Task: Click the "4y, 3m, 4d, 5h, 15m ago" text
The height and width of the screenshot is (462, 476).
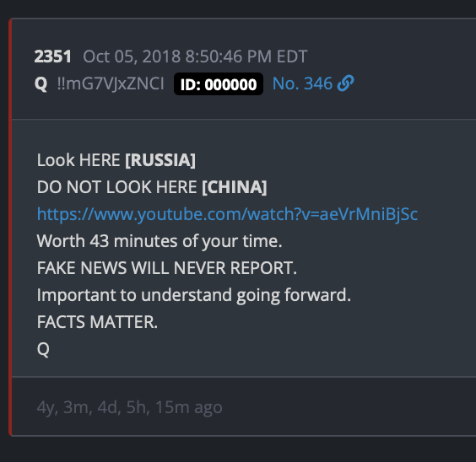Action: (x=130, y=407)
